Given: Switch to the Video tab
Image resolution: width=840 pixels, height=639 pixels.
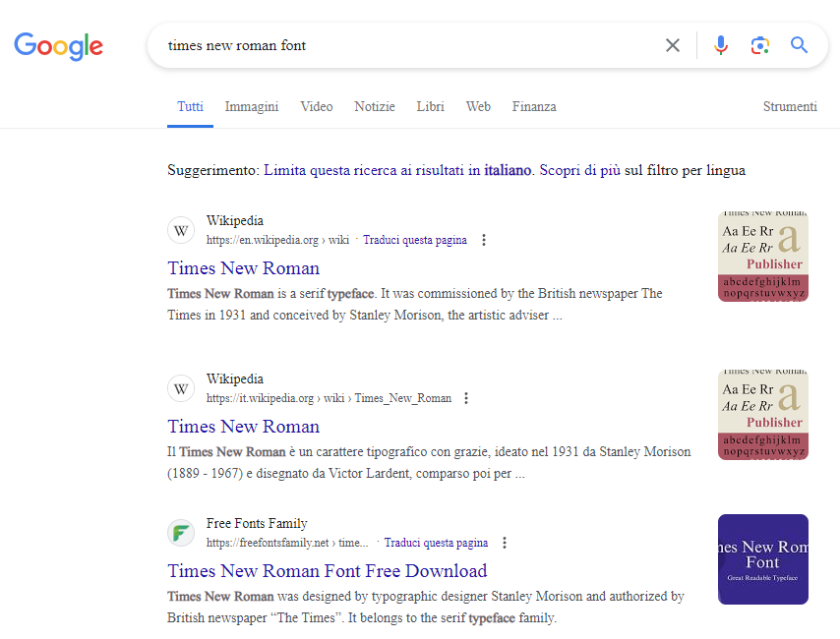Looking at the screenshot, I should click(316, 106).
